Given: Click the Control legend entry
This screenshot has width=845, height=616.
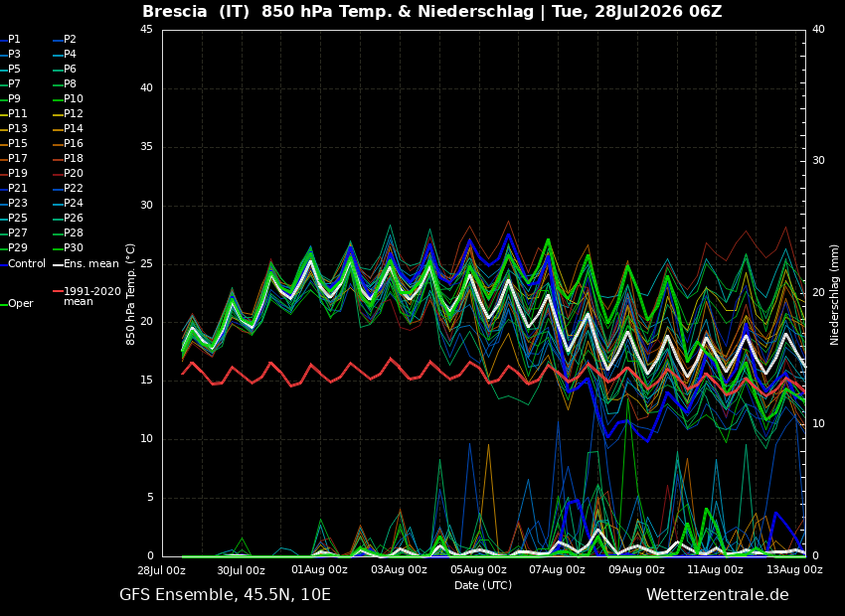Looking at the screenshot, I should pos(27,264).
